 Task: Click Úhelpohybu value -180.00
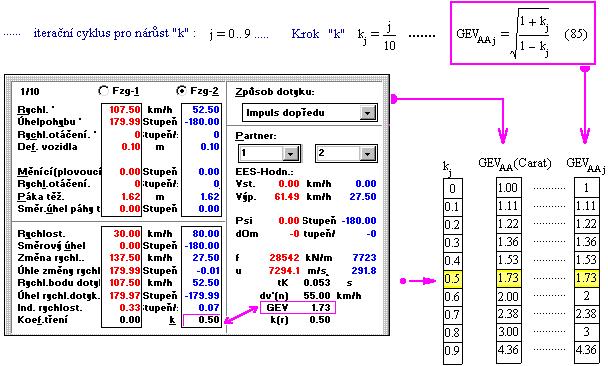202,122
